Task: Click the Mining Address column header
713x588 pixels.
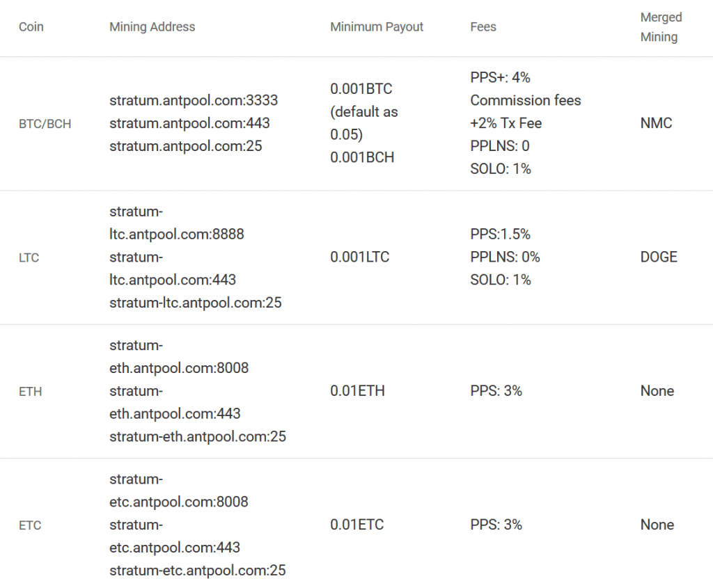Action: (152, 27)
